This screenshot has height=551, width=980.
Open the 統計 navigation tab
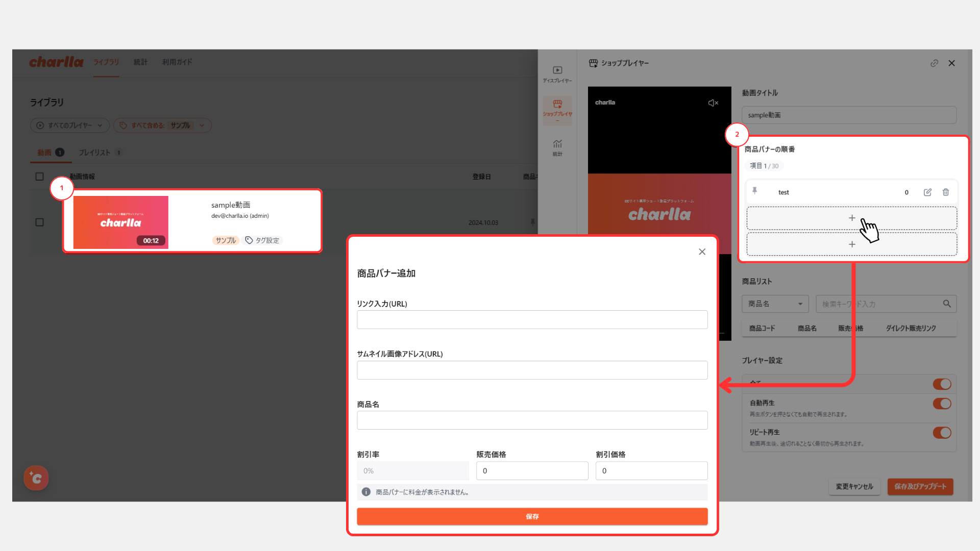coord(140,62)
